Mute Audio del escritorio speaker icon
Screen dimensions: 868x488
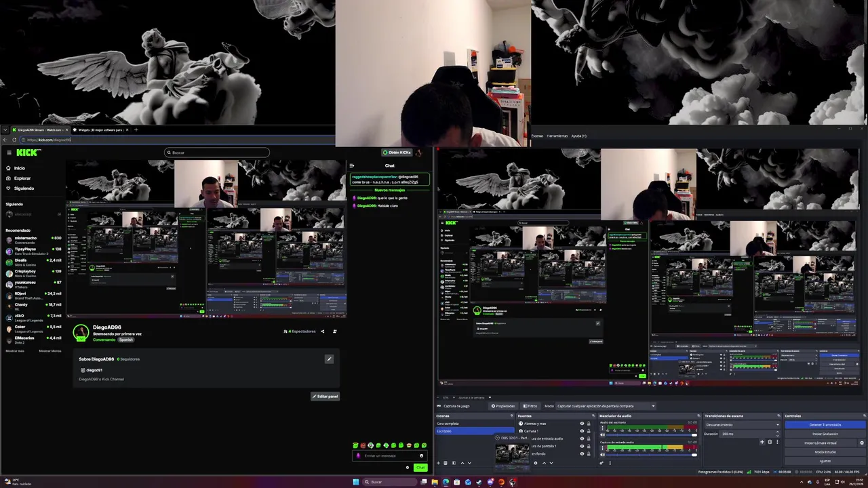(602, 434)
